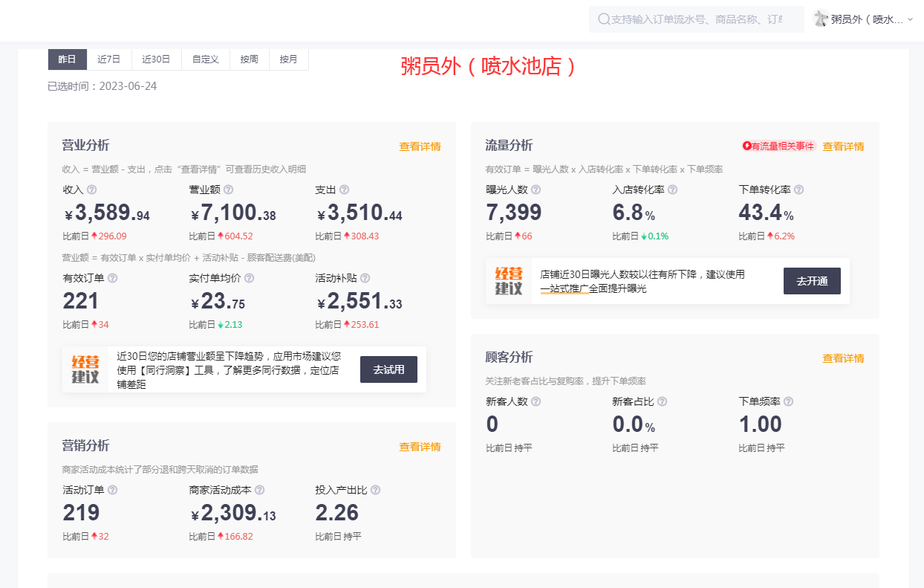Click the 下单转化率 value 43.4%
924x588 pixels.
click(x=767, y=213)
